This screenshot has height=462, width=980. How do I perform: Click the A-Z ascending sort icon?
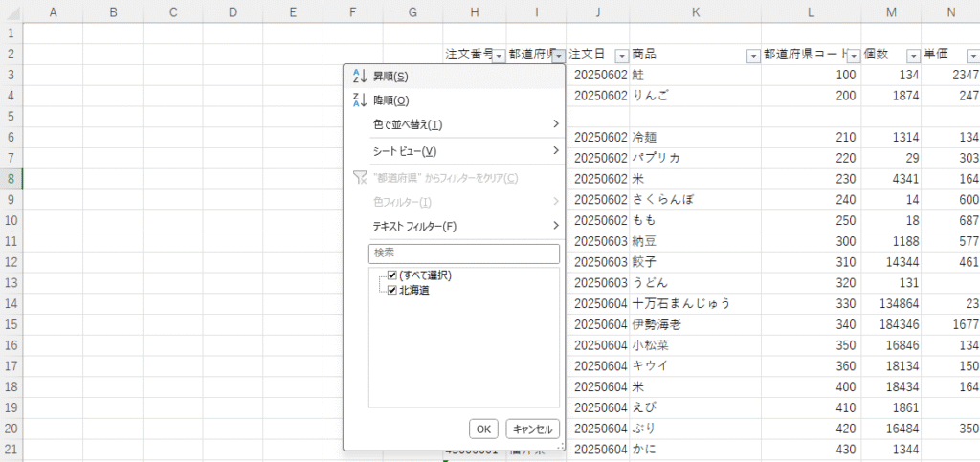[x=360, y=76]
